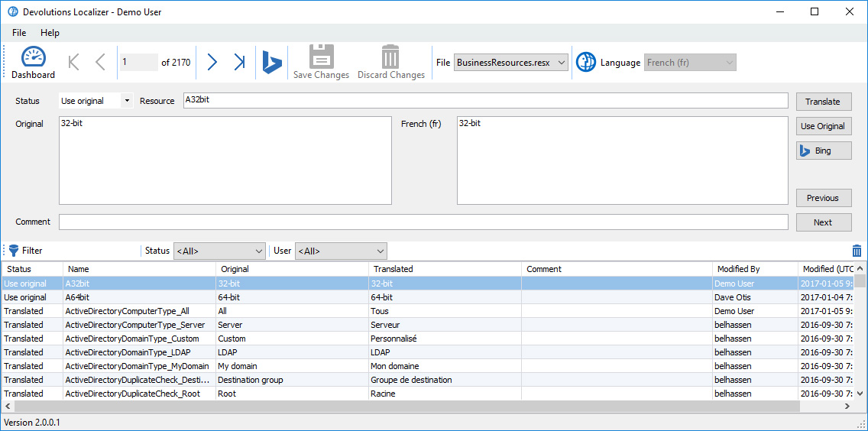This screenshot has height=431, width=868.
Task: Jump to the last record
Action: 239,63
